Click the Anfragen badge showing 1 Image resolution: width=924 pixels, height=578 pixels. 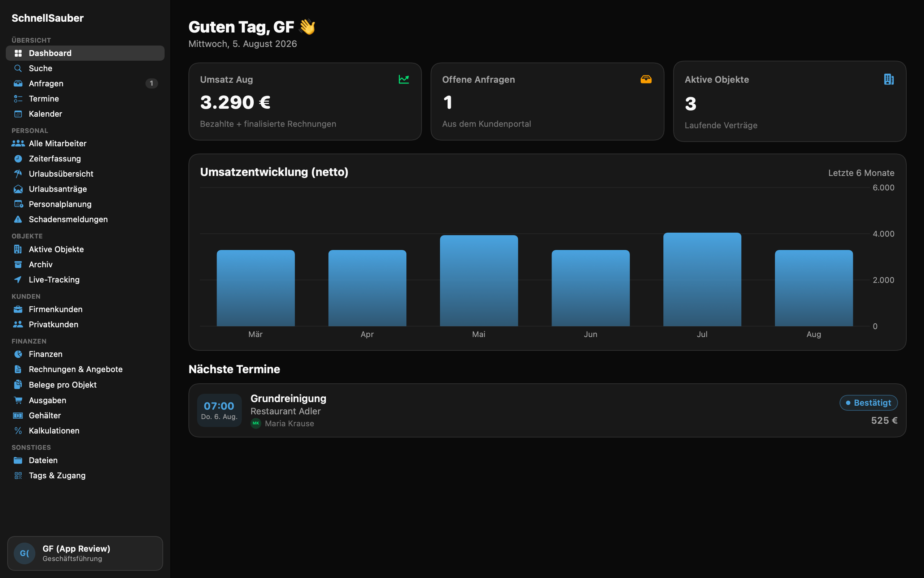(x=152, y=83)
